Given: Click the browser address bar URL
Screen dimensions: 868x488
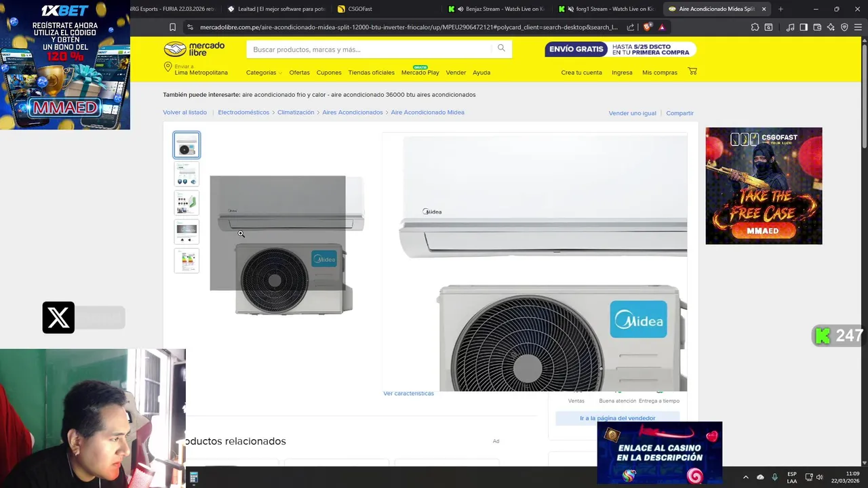Looking at the screenshot, I should (408, 27).
